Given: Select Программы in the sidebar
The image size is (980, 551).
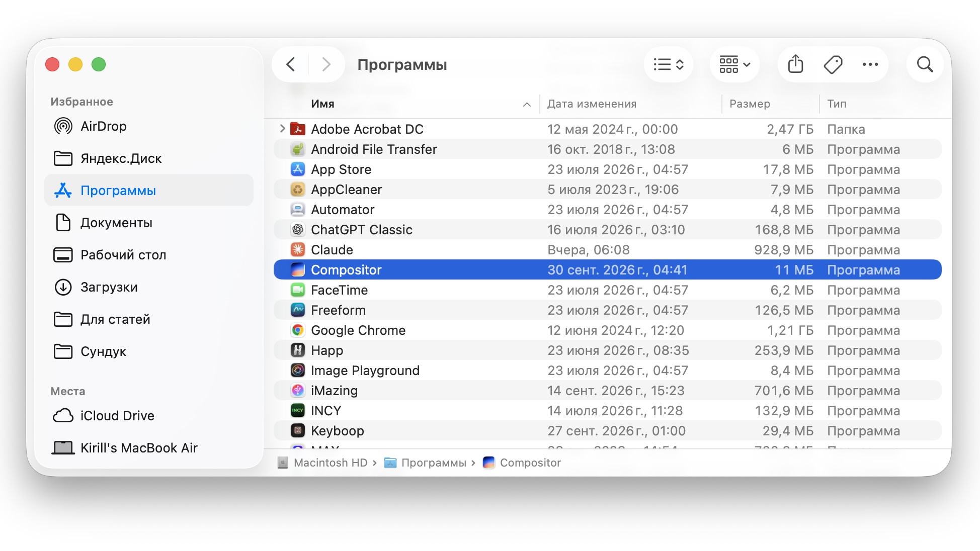Looking at the screenshot, I should 149,191.
